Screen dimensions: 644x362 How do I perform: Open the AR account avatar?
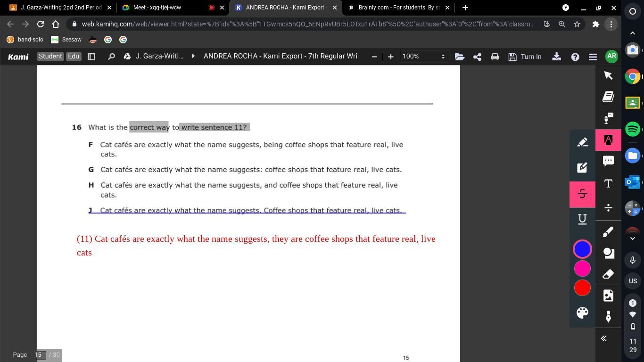point(611,56)
